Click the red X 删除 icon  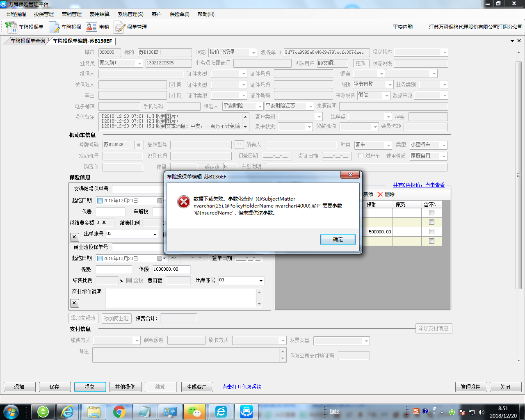380,194
